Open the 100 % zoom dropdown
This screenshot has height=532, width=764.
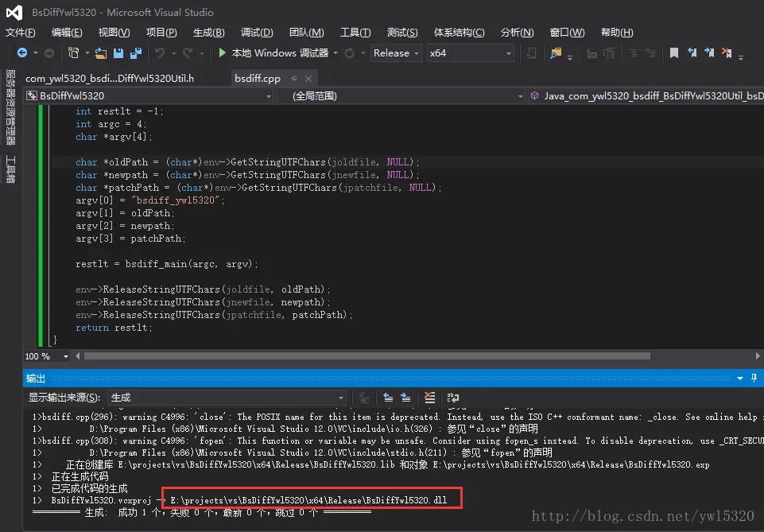[x=47, y=356]
